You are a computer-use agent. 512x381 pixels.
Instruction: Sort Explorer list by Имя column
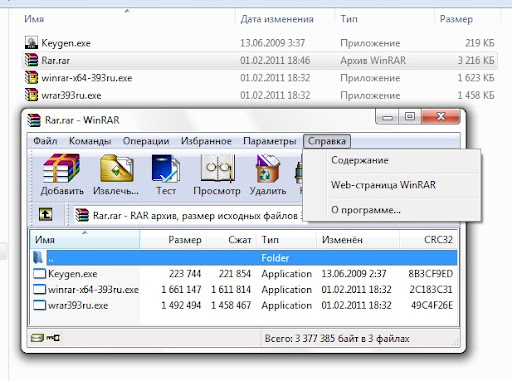coord(34,19)
